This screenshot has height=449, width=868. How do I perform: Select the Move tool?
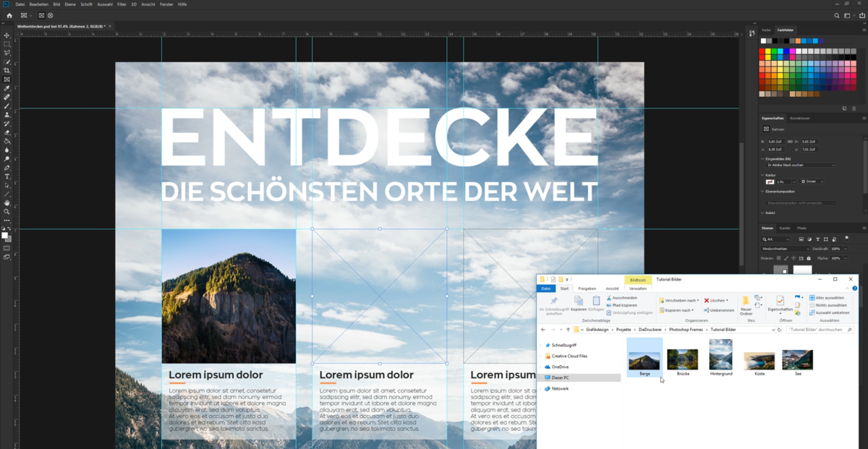(6, 35)
